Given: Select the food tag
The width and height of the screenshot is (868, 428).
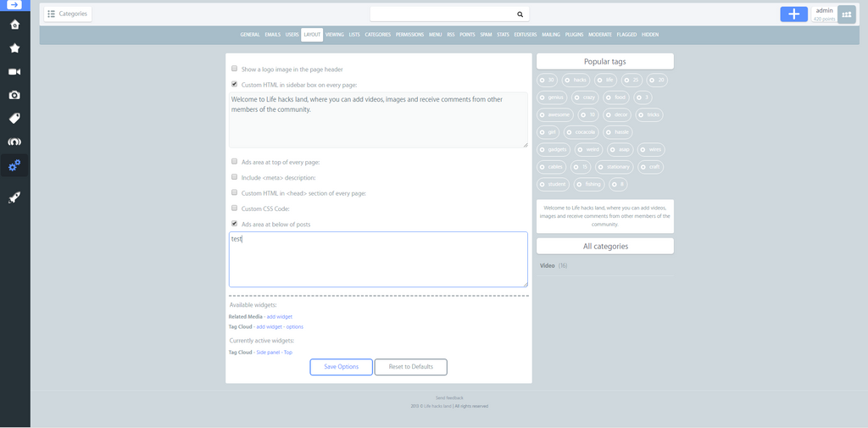Looking at the screenshot, I should (x=616, y=97).
